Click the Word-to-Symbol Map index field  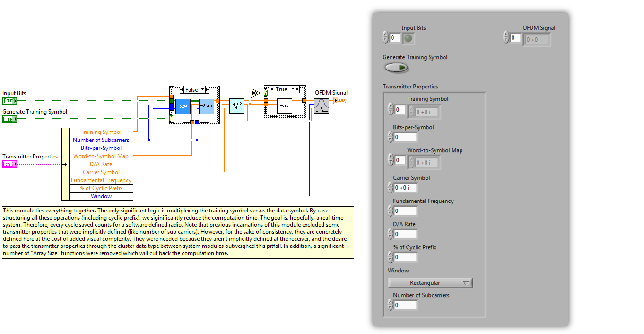pyautogui.click(x=400, y=160)
